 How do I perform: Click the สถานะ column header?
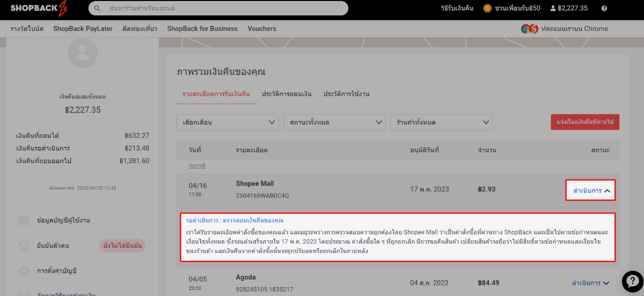tap(601, 150)
